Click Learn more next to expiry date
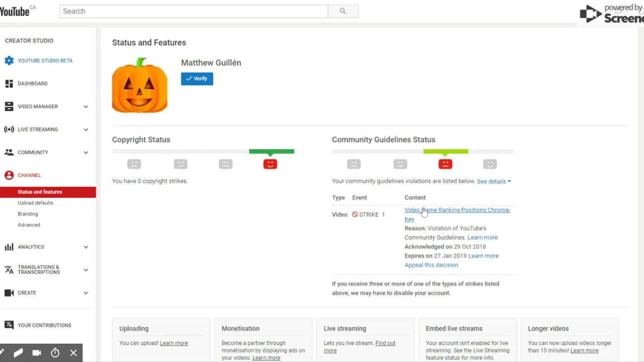The width and height of the screenshot is (644, 362). (x=484, y=256)
